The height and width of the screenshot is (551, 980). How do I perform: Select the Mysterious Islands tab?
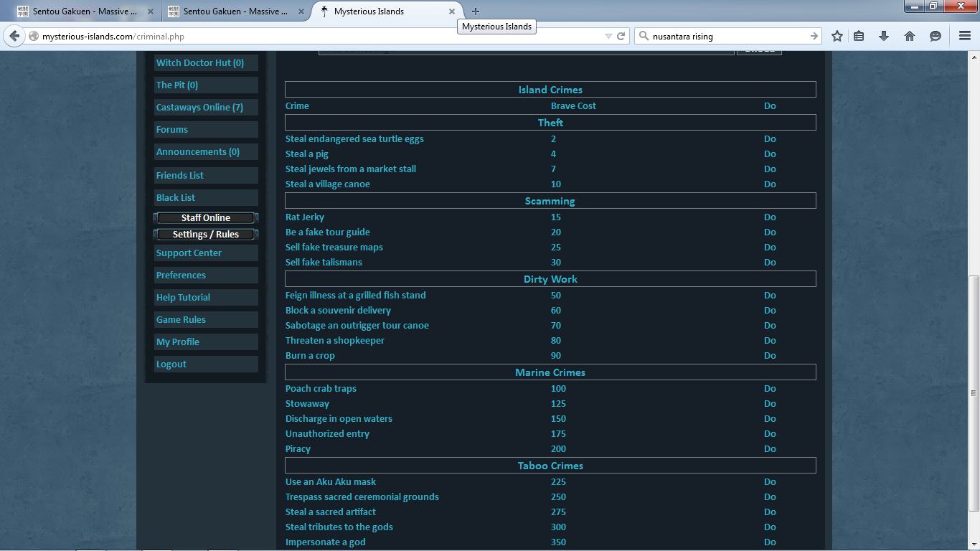tap(388, 11)
